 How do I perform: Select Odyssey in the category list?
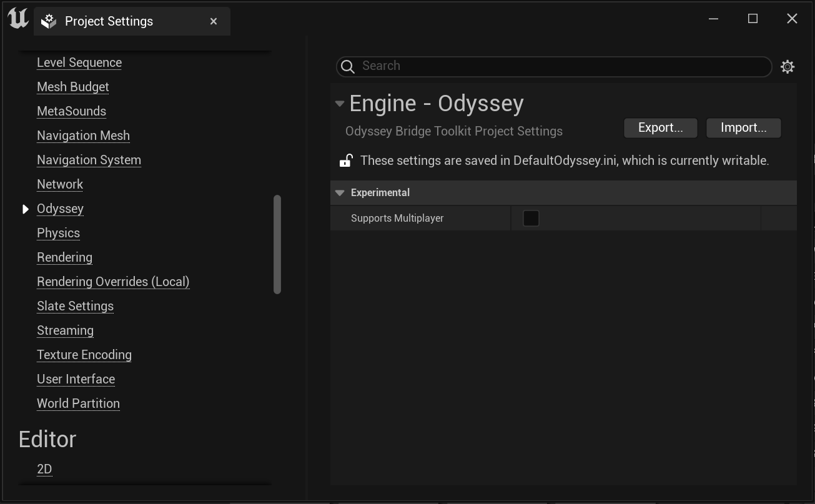click(60, 209)
